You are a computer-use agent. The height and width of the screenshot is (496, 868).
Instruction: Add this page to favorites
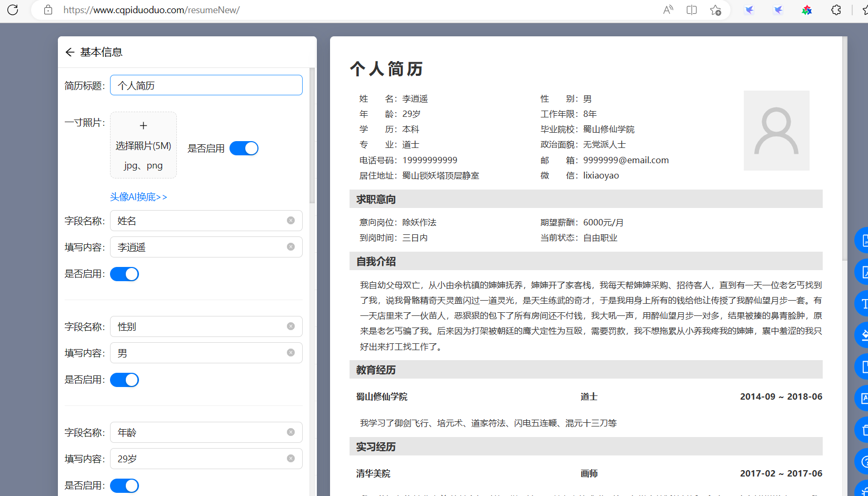pyautogui.click(x=715, y=9)
